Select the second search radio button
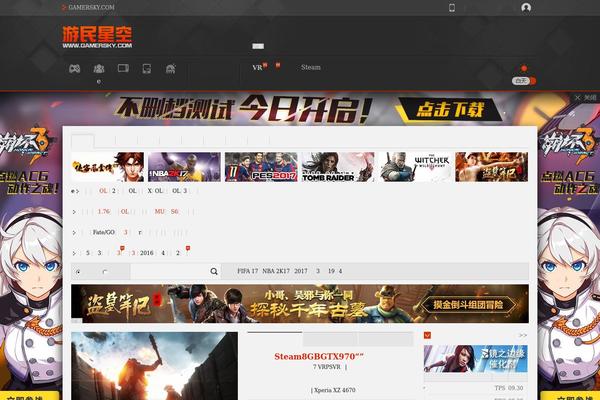Image resolution: width=600 pixels, height=400 pixels. tap(105, 272)
